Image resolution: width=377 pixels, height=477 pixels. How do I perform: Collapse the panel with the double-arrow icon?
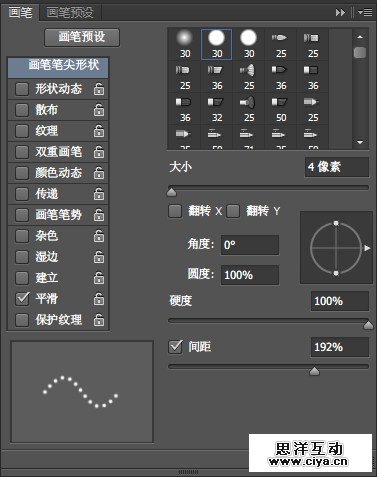point(340,13)
